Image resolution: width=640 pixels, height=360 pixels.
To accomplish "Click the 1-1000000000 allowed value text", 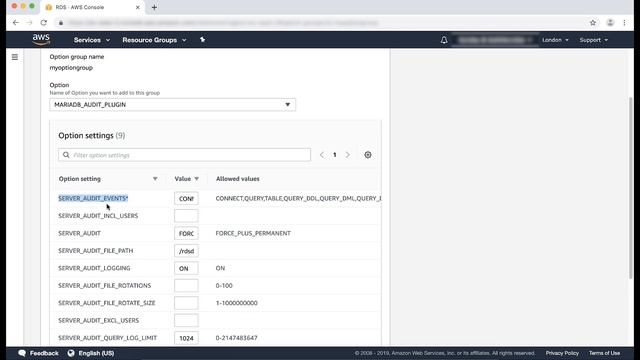I will click(x=236, y=303).
